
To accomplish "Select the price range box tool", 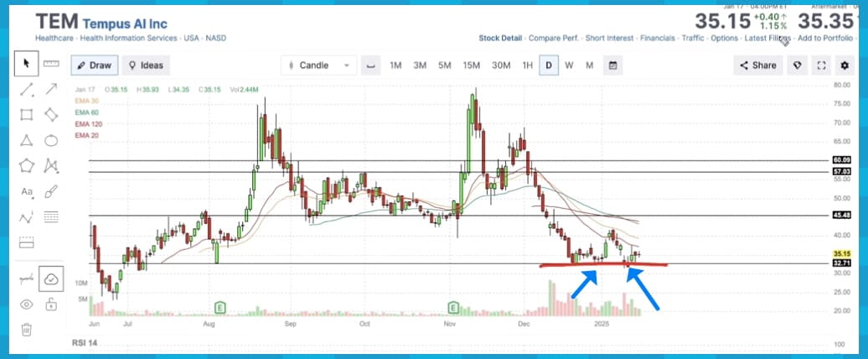I will (x=26, y=242).
